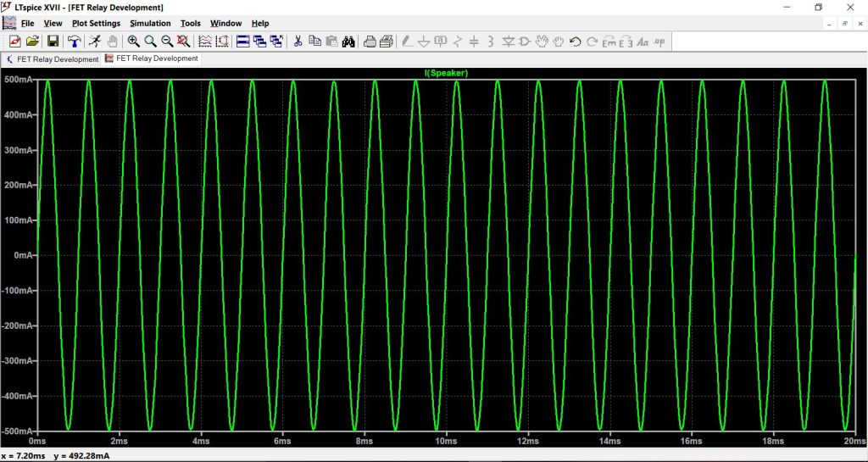Open the Control Panel hammer icon
The width and height of the screenshot is (868, 462).
coord(75,42)
